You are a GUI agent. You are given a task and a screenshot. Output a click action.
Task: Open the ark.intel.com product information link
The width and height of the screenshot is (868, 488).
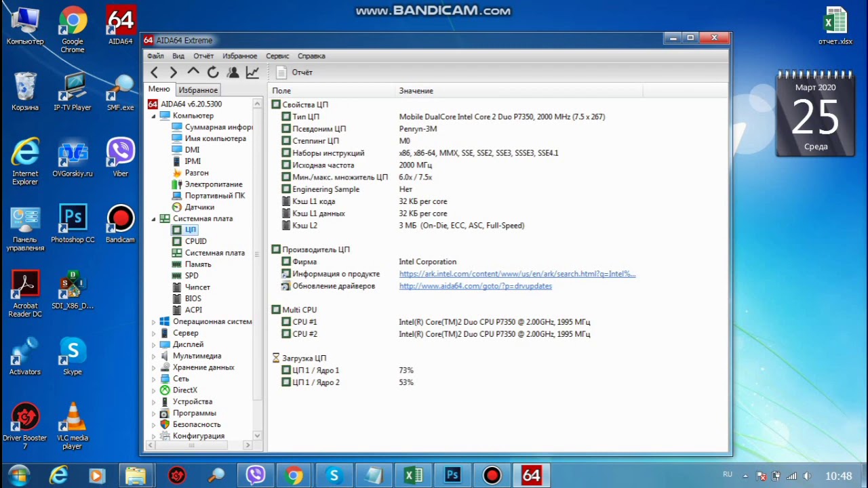point(517,274)
